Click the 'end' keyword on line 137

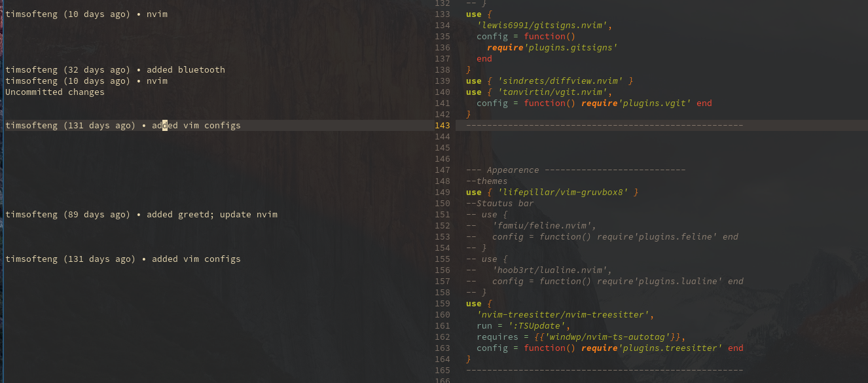pyautogui.click(x=484, y=58)
